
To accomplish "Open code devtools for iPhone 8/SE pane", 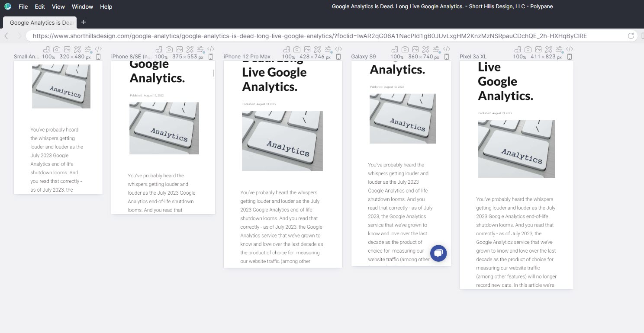I will tap(211, 49).
